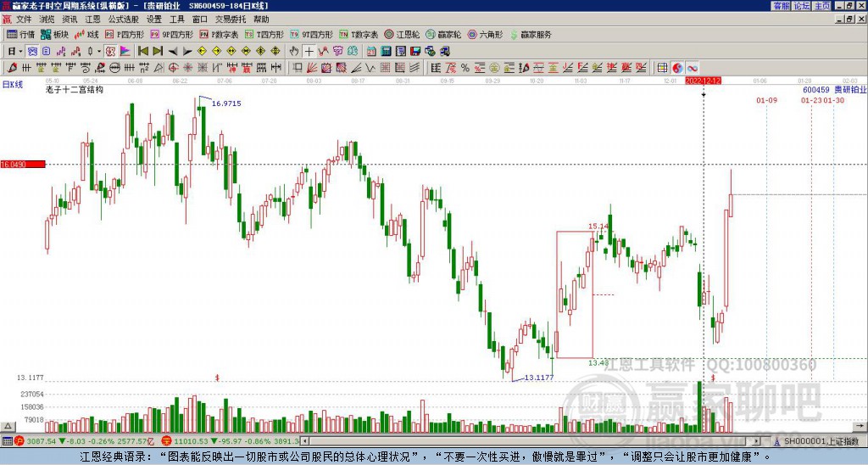Open the calendar icon tool
Viewport: 868px width, 465px height.
(x=371, y=52)
